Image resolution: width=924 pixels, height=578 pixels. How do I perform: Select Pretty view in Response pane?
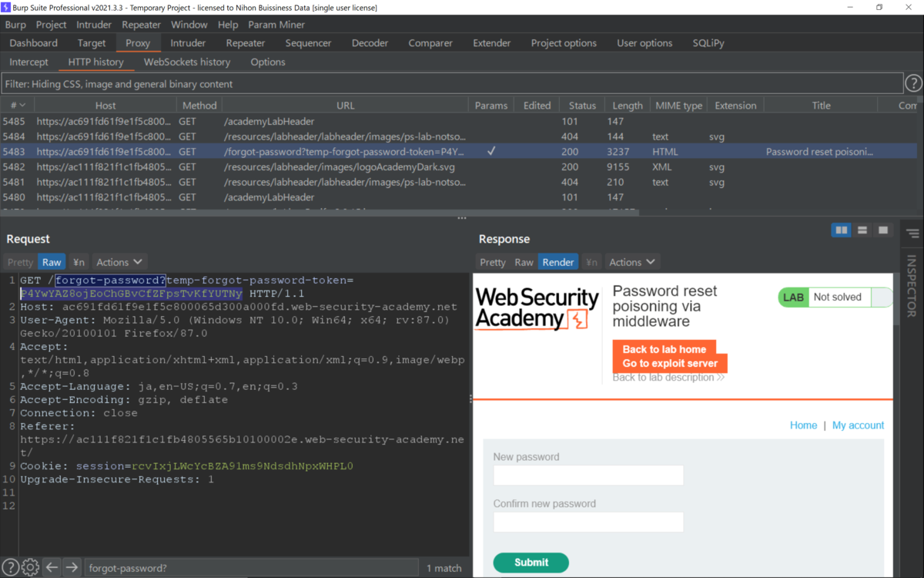coord(493,262)
